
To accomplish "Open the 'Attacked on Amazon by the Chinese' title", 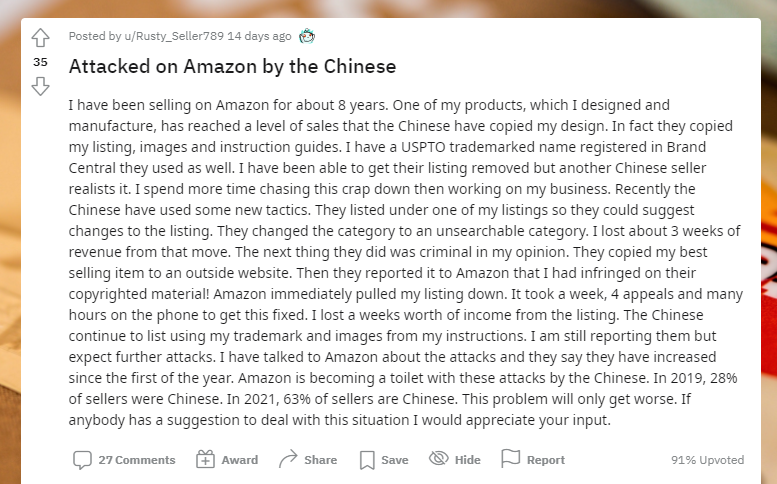I will coord(232,67).
